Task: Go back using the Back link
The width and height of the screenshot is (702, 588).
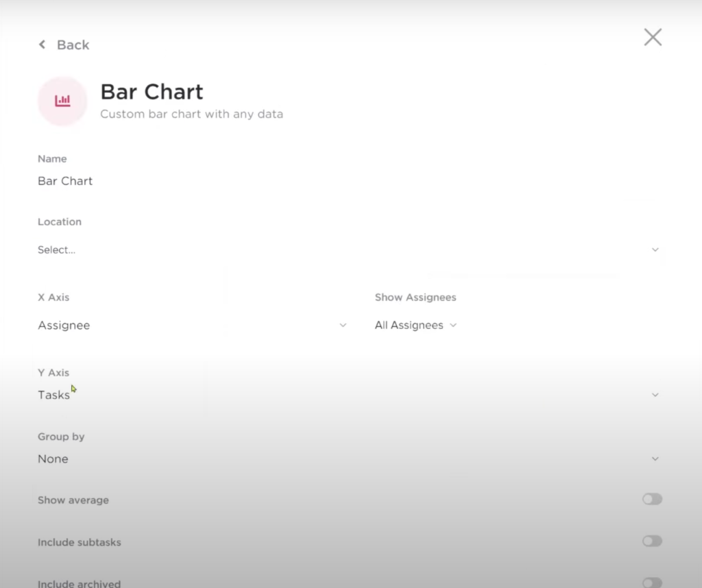Action: point(64,45)
